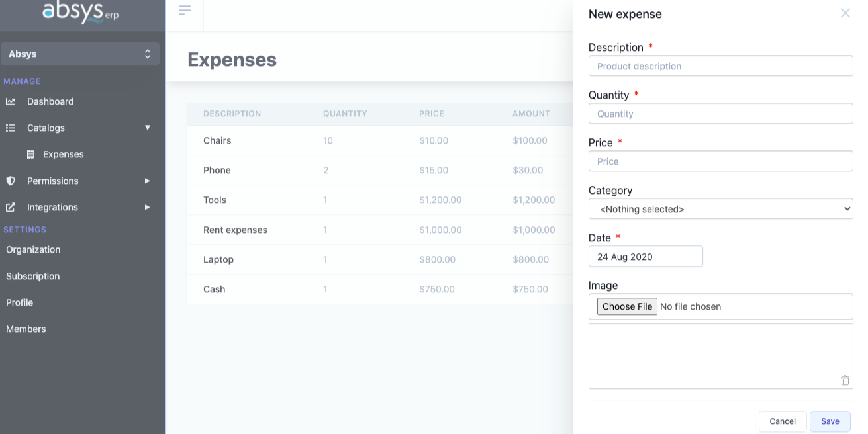Click the Permissions shield icon
Image resolution: width=868 pixels, height=434 pixels.
pyautogui.click(x=11, y=181)
